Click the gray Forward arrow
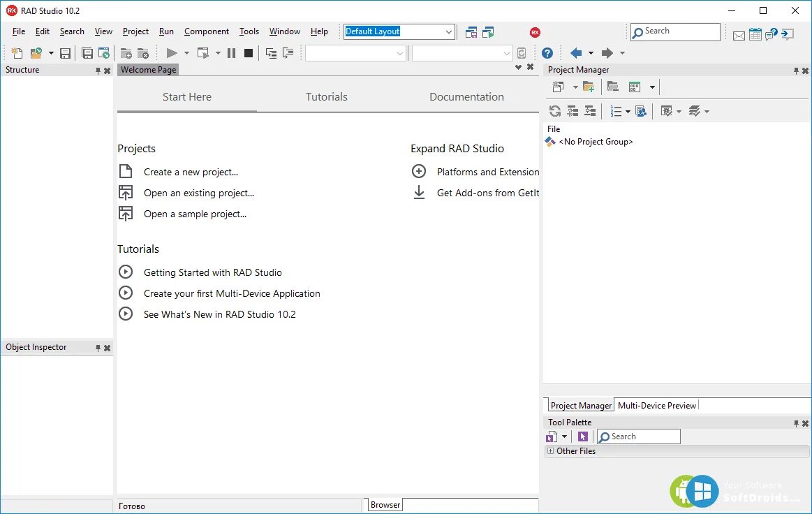812x514 pixels. point(607,53)
